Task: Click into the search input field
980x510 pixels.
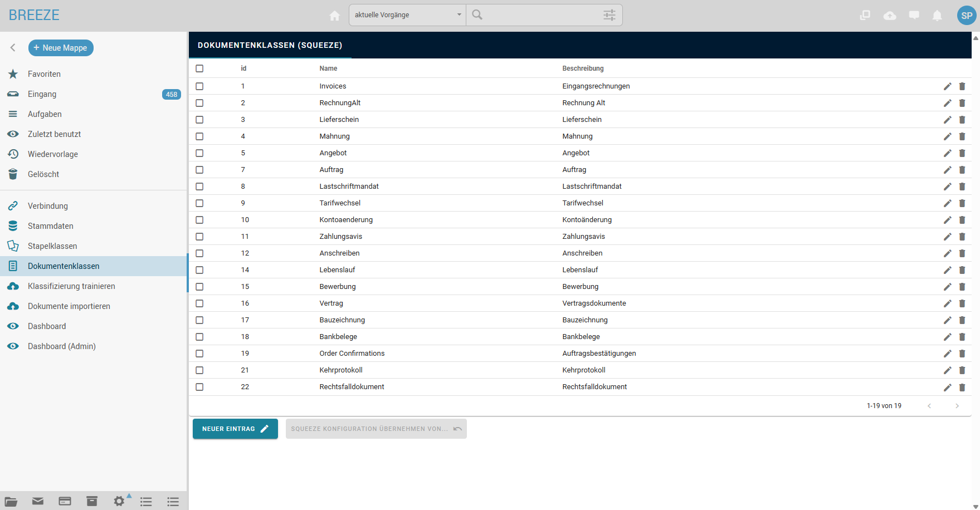Action: coord(542,15)
